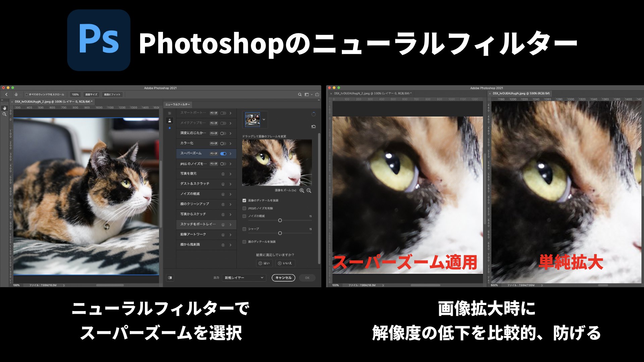The width and height of the screenshot is (644, 362).
Task: Expand the ダスト&スクラッチ filter chevron
Action: coord(230,184)
